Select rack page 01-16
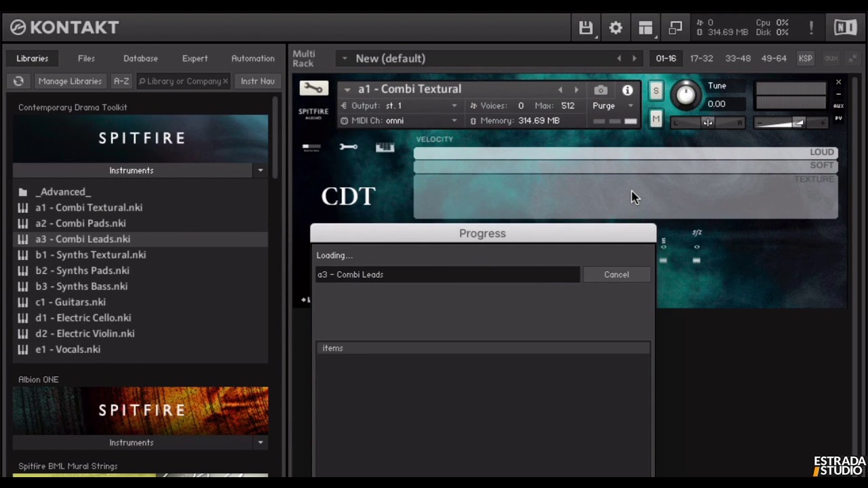The image size is (868, 488). [666, 58]
